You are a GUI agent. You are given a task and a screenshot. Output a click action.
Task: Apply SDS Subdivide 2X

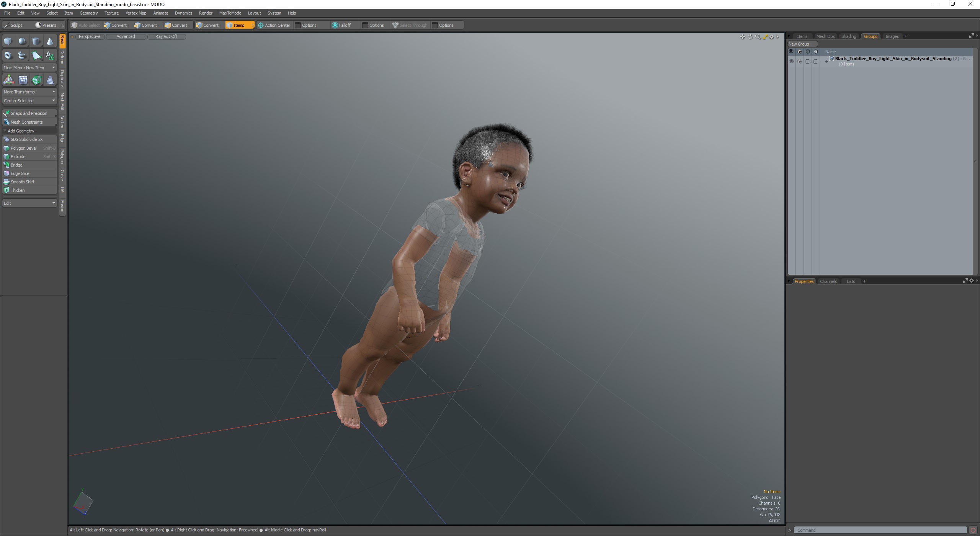coord(29,139)
